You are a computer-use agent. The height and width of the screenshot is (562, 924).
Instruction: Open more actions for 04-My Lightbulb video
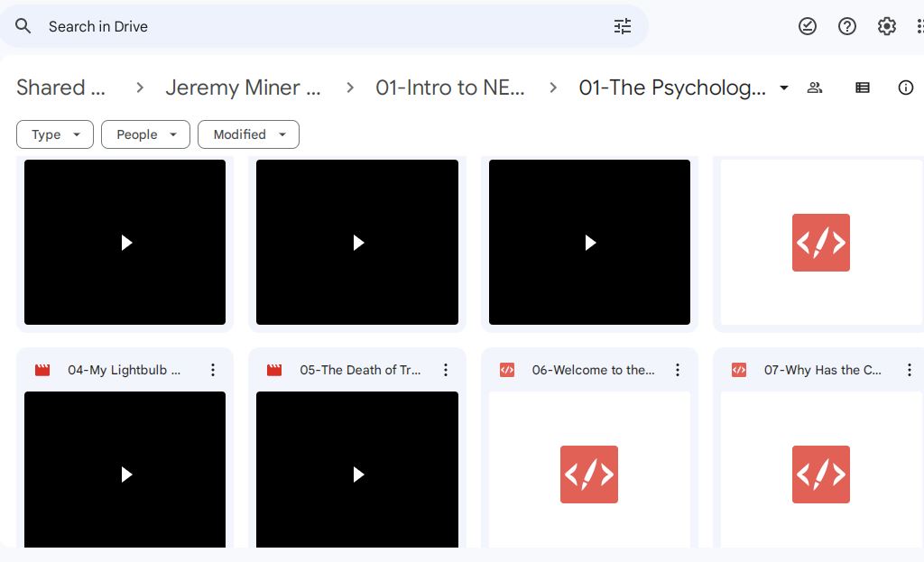213,370
